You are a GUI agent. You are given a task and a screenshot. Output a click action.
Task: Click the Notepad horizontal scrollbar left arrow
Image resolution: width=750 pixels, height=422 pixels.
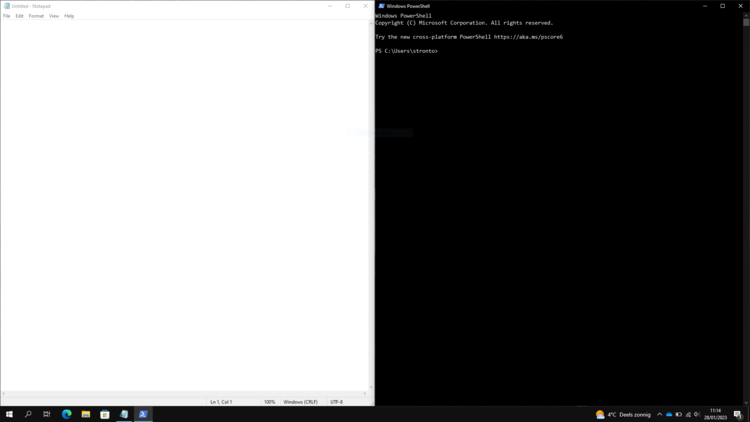(4, 394)
